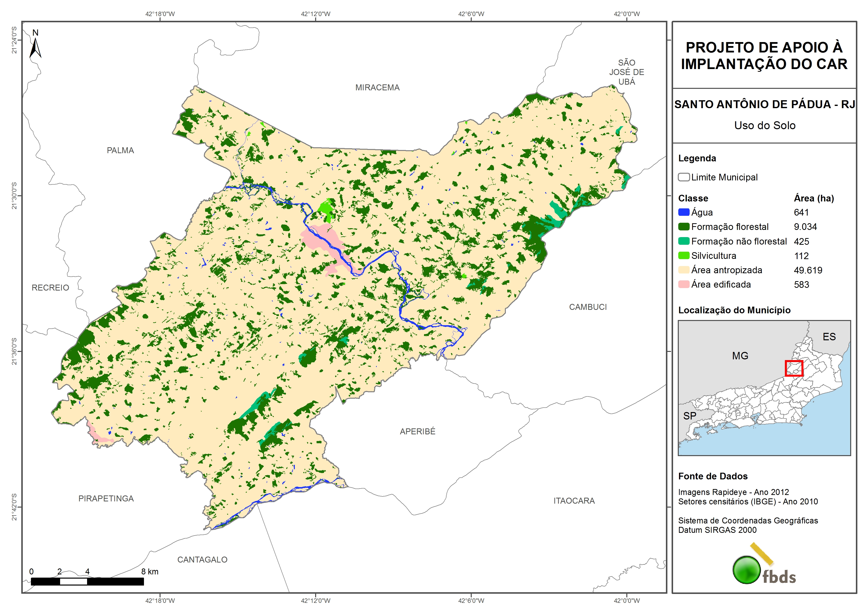Click the Água blue legend swatch
The height and width of the screenshot is (614, 868).
coord(683,212)
